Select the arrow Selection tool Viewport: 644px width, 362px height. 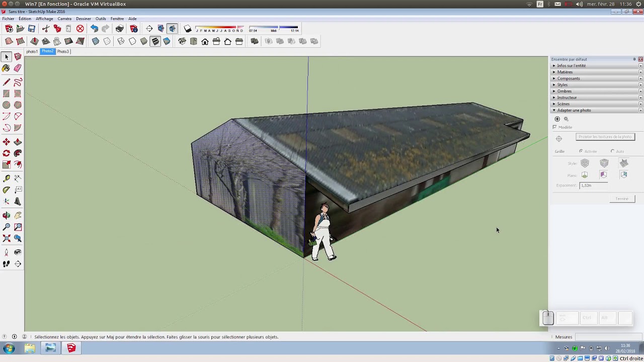click(6, 57)
